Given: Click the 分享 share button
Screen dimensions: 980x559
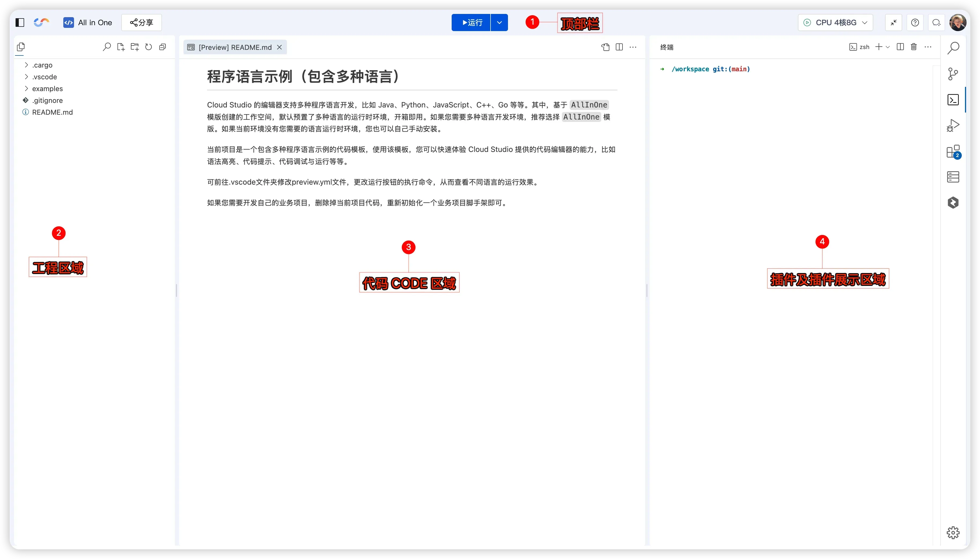Looking at the screenshot, I should pos(141,22).
